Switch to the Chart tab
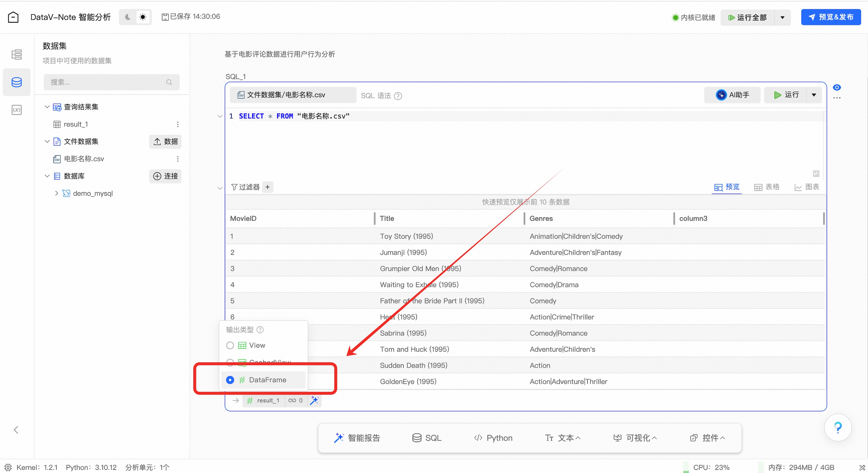Screen dimensions: 868x473 pyautogui.click(x=807, y=187)
